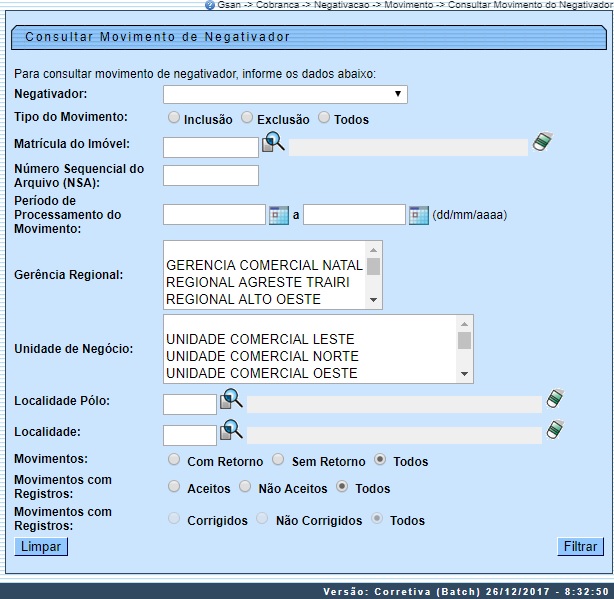Open the end date calendar picker
This screenshot has width=614, height=599.
click(419, 215)
